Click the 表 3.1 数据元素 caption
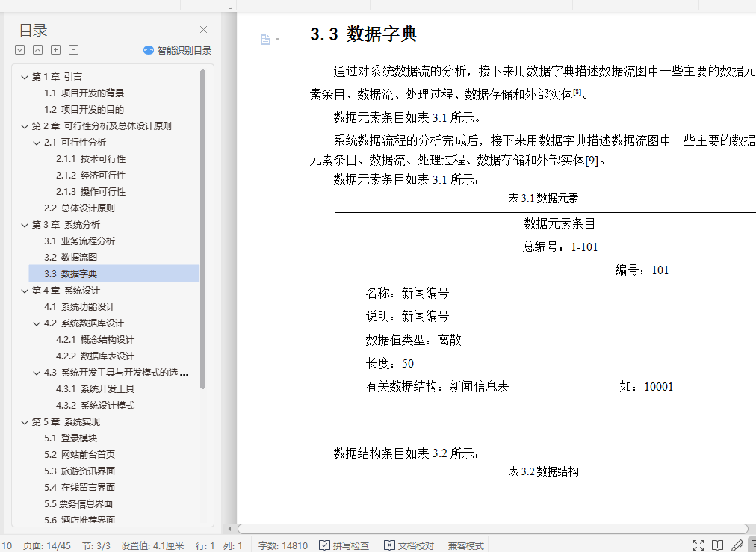Screen dimensions: 756x552 (543, 198)
